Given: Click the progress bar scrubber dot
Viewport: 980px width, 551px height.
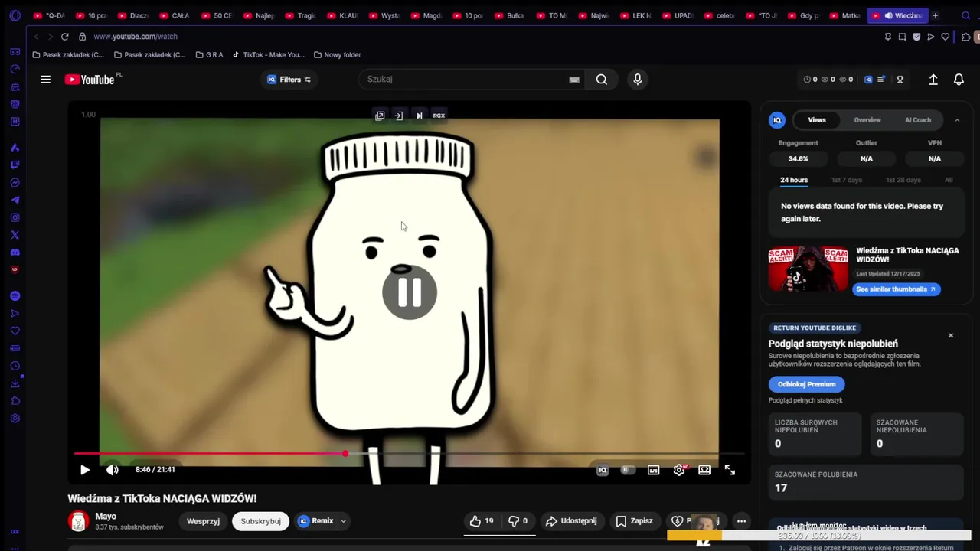Looking at the screenshot, I should (345, 454).
